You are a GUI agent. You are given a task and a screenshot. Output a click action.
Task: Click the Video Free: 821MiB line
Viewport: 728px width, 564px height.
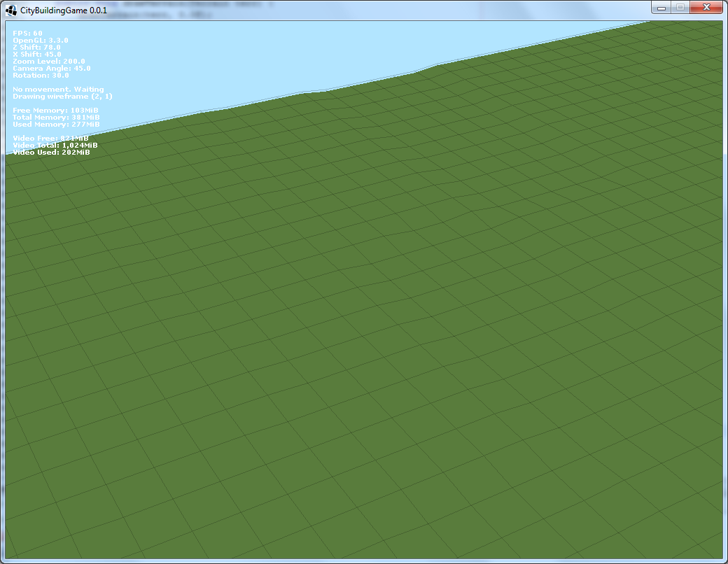[50, 139]
